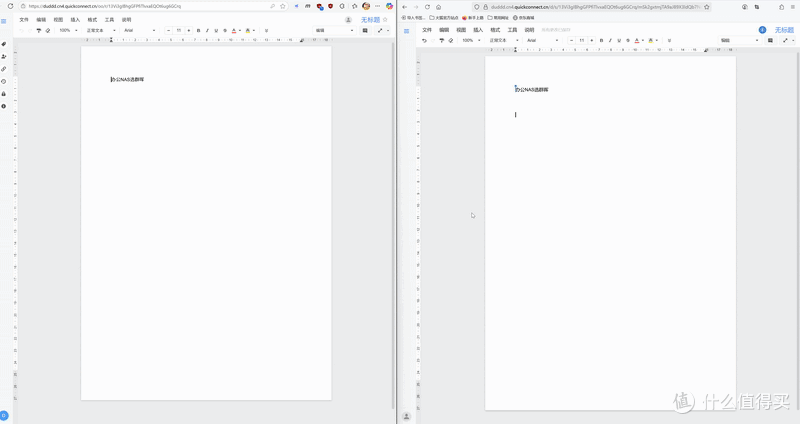This screenshot has width=800, height=424.
Task: Open the outline icon in left window
Action: click(4, 21)
